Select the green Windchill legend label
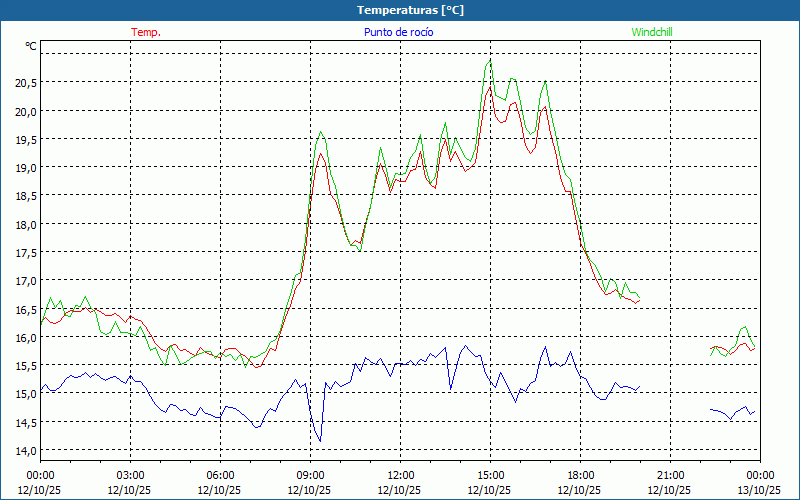The width and height of the screenshot is (800, 500). tap(652, 32)
